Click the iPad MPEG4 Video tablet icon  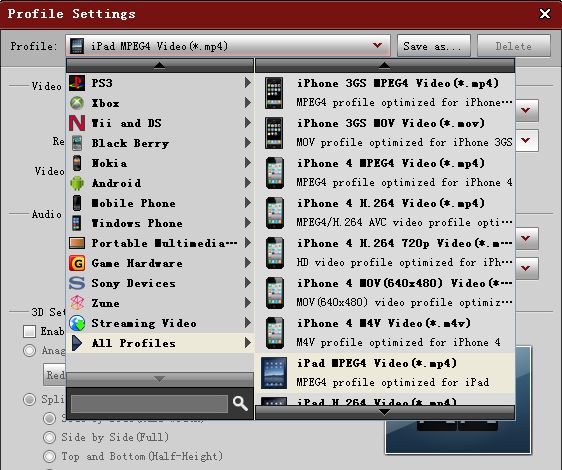point(274,373)
